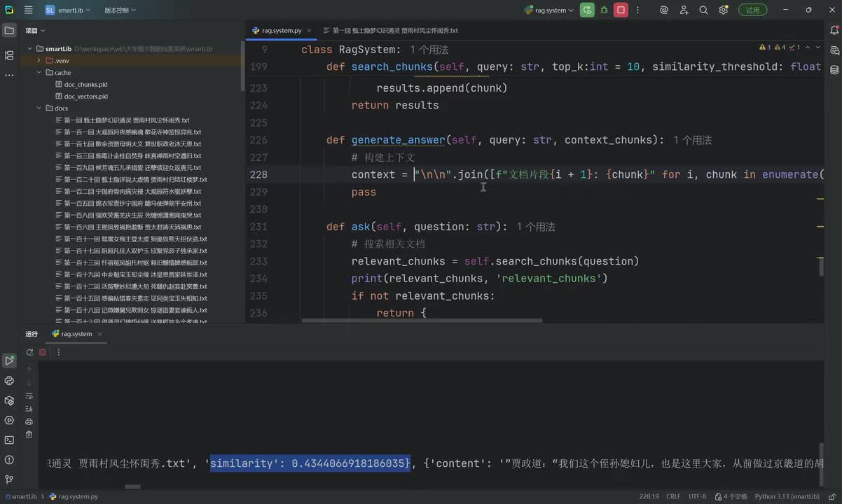This screenshot has width=842, height=504.
Task: Open the AI chat tool window on the right stripe
Action: click(834, 50)
